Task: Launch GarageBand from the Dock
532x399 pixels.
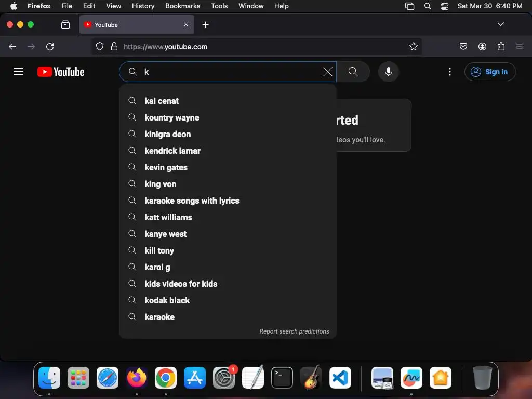Action: (311, 377)
